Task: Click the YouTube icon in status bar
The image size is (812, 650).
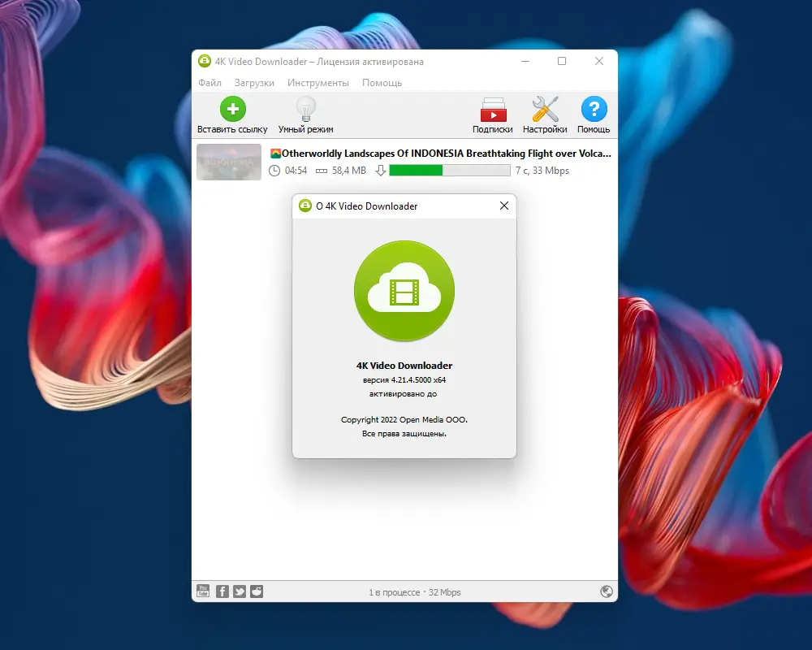Action: point(203,591)
